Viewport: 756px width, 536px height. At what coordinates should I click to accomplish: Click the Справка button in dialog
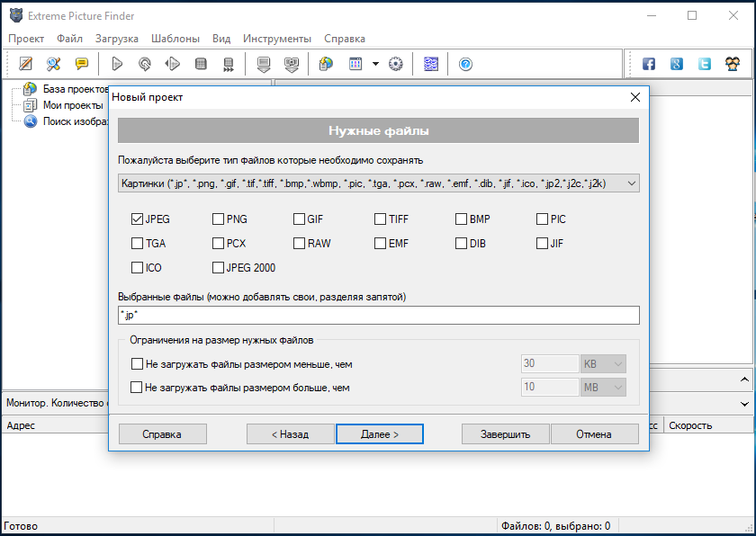click(x=163, y=433)
